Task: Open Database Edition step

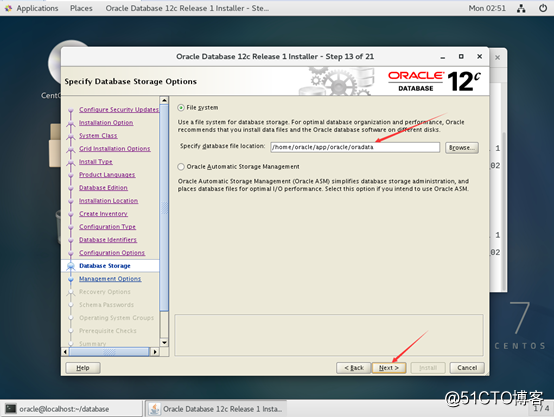Action: (103, 188)
